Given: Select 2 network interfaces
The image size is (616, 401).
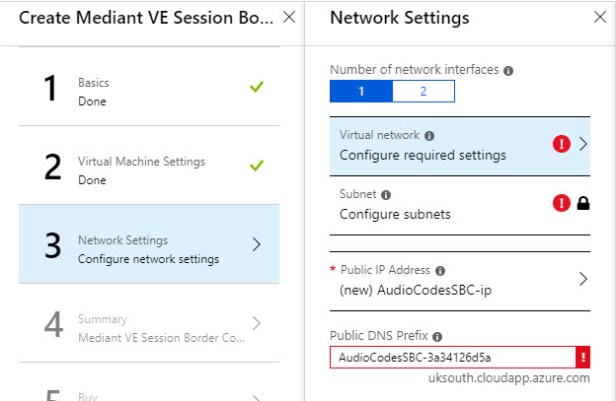Looking at the screenshot, I should (423, 92).
